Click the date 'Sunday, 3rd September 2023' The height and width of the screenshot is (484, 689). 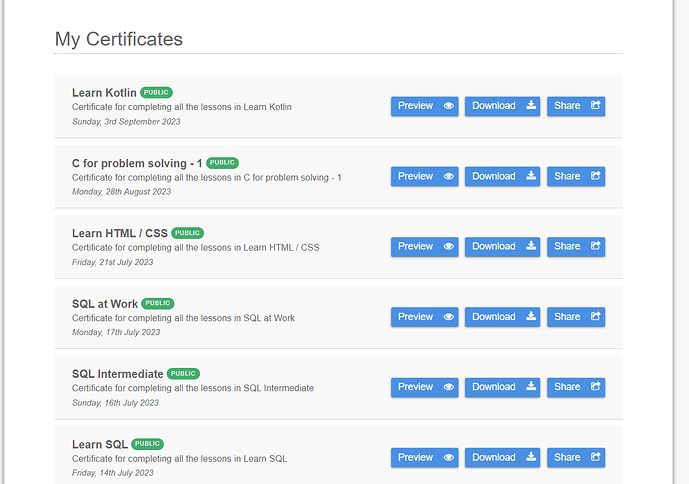[126, 122]
